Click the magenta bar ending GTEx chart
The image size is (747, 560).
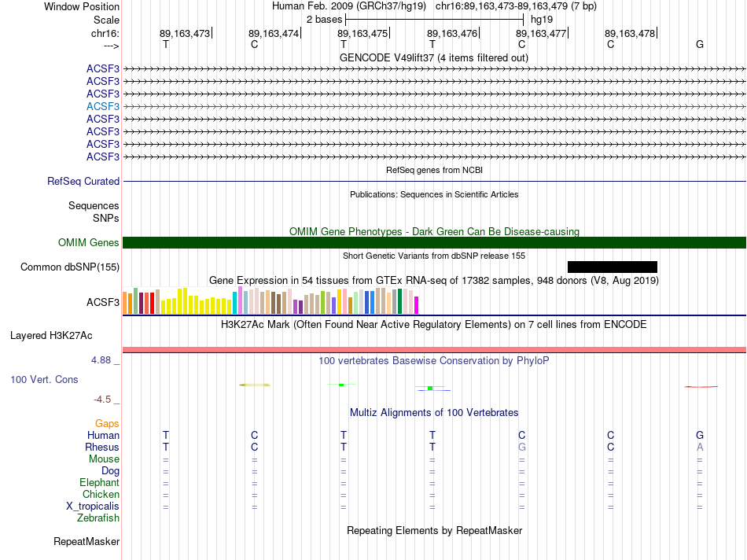[x=417, y=305]
